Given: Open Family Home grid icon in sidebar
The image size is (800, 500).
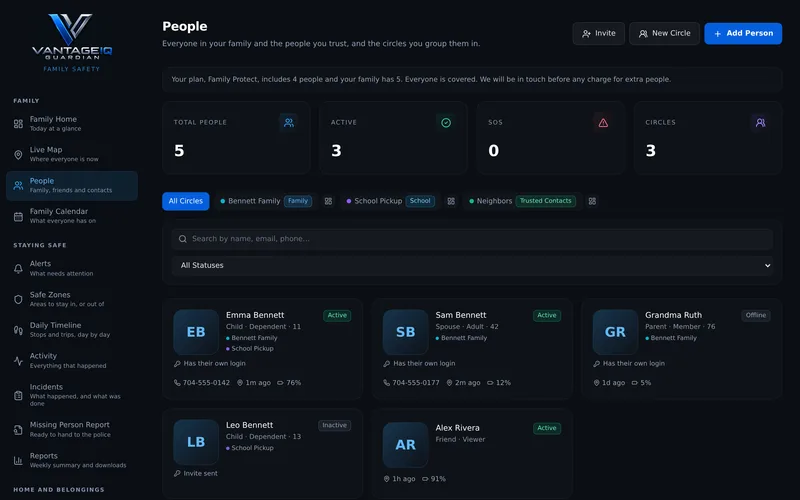Looking at the screenshot, I should 18,123.
